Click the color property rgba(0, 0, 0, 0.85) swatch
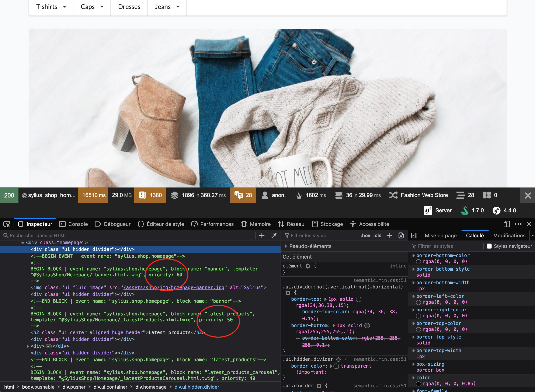Image resolution: width=535 pixels, height=392 pixels. tap(418, 384)
